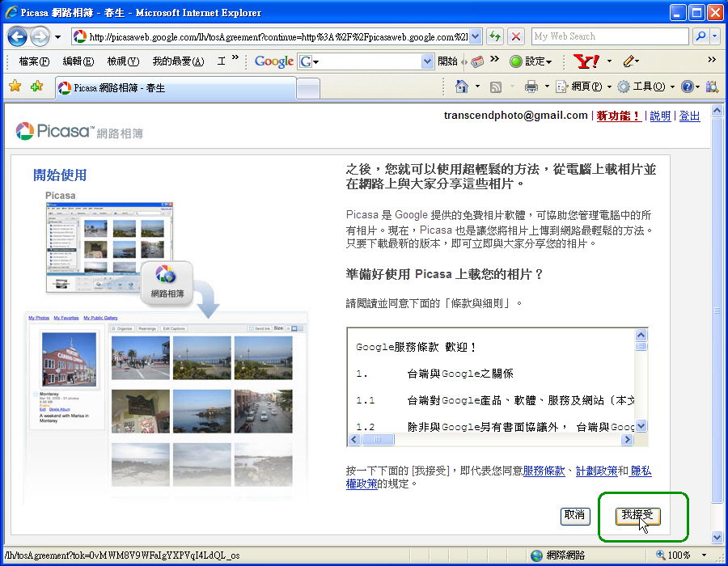The width and height of the screenshot is (728, 566).
Task: Open the 檔案(F) menu
Action: (34, 61)
